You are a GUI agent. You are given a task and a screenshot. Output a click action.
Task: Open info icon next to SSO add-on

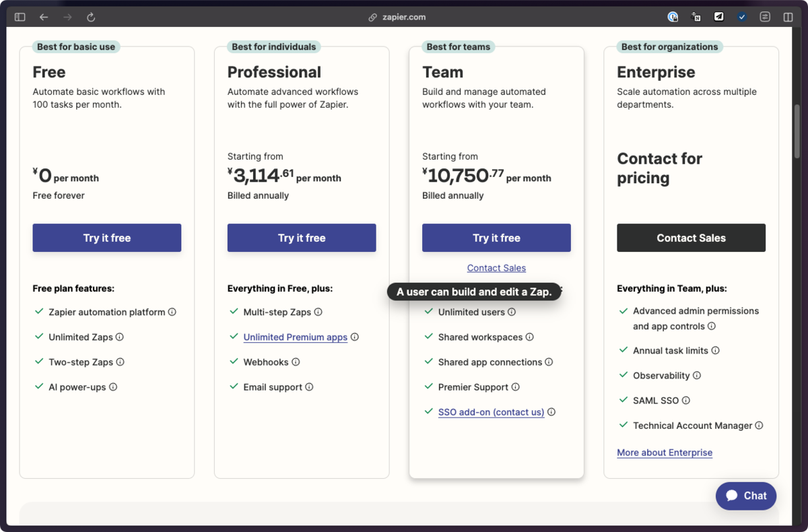[551, 411]
